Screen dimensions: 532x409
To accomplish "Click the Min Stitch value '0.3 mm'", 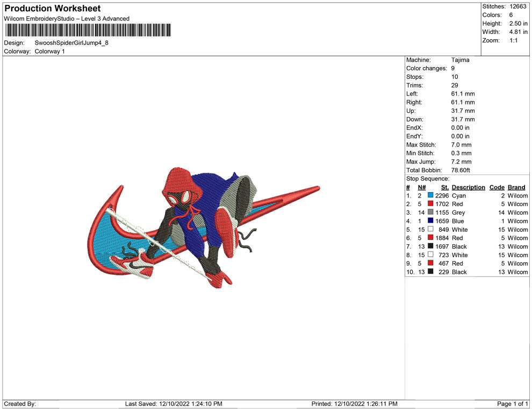I will click(462, 153).
